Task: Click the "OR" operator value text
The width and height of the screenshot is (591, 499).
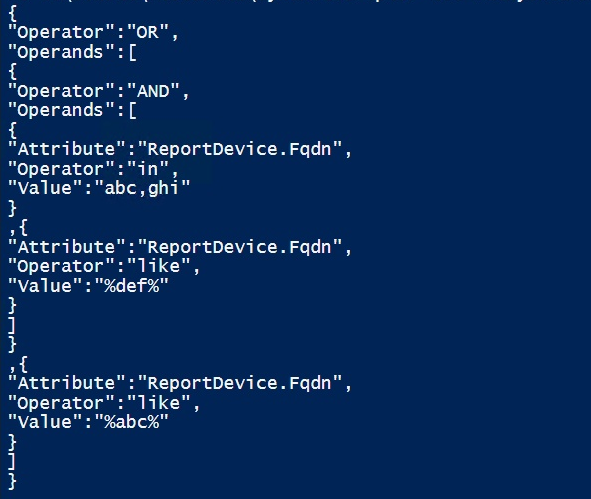Action: click(147, 32)
